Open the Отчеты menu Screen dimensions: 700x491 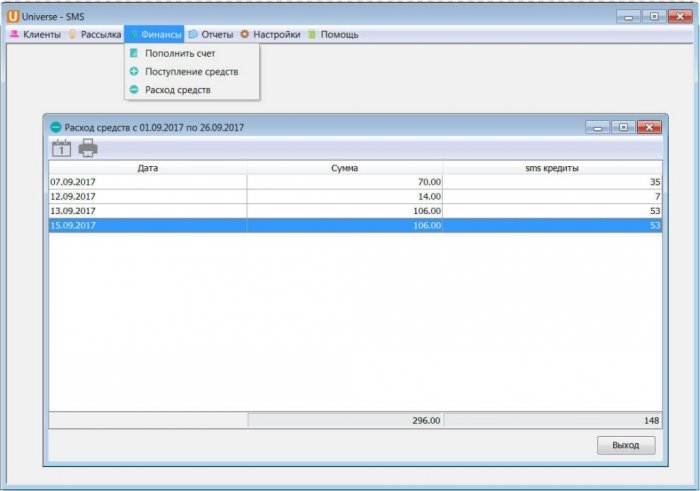tap(210, 34)
